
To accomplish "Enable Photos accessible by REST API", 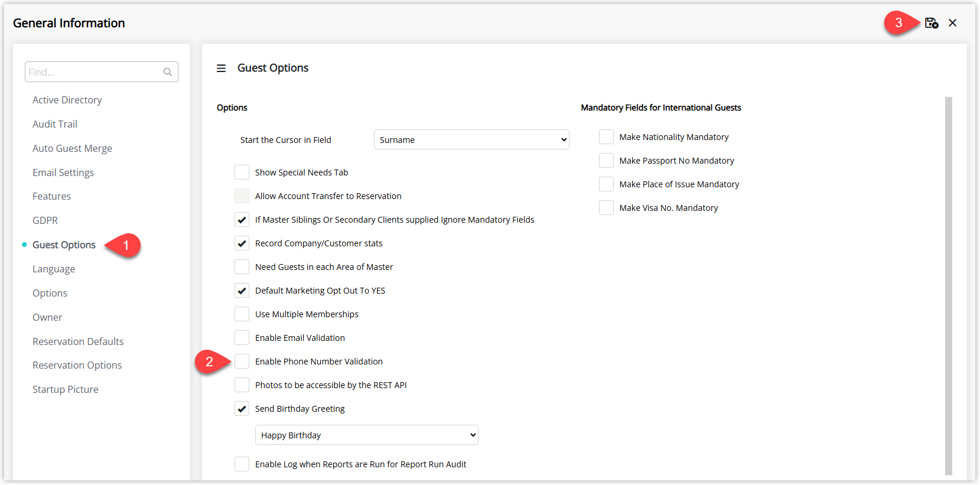I will tap(242, 385).
